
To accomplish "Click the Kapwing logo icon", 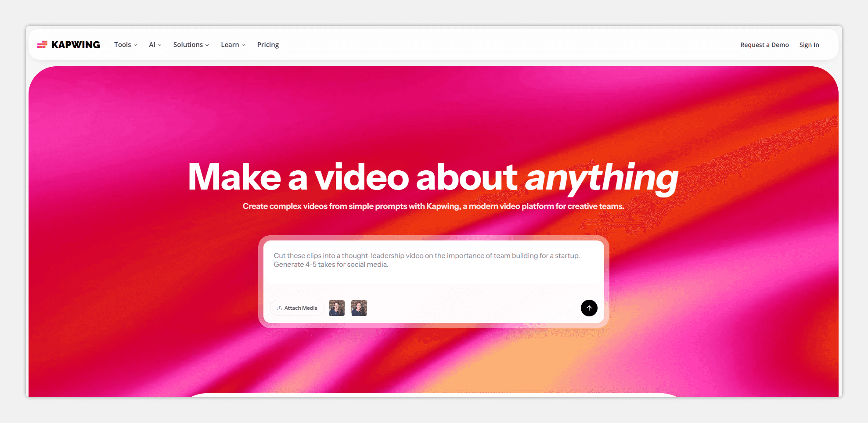I will (x=42, y=44).
